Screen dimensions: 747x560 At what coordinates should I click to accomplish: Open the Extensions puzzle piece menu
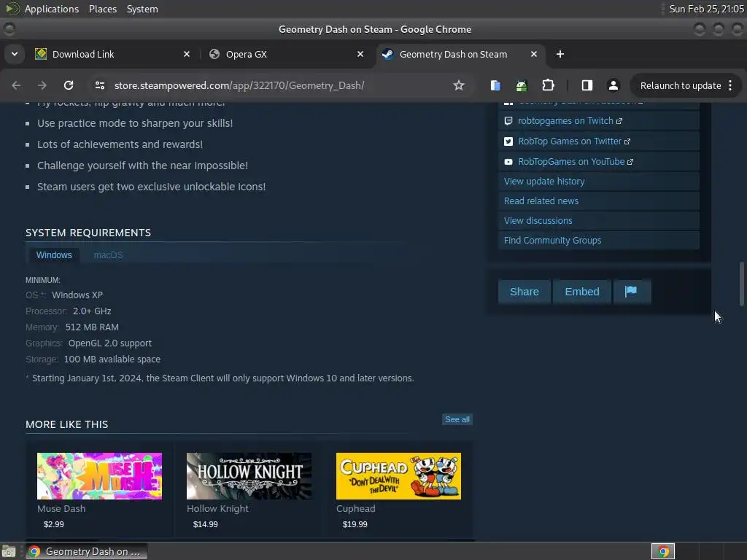[x=548, y=85]
